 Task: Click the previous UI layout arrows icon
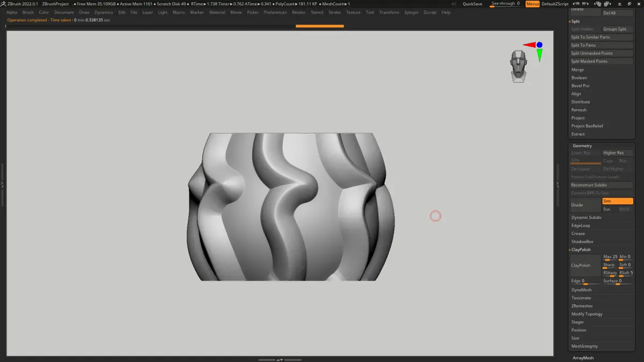(x=576, y=4)
